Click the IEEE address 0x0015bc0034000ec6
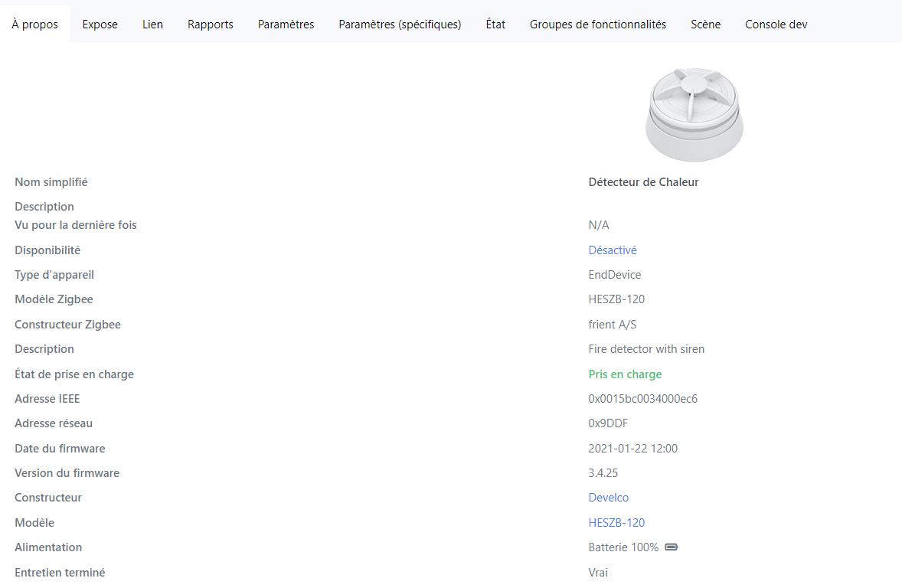The height and width of the screenshot is (588, 902). tap(642, 399)
